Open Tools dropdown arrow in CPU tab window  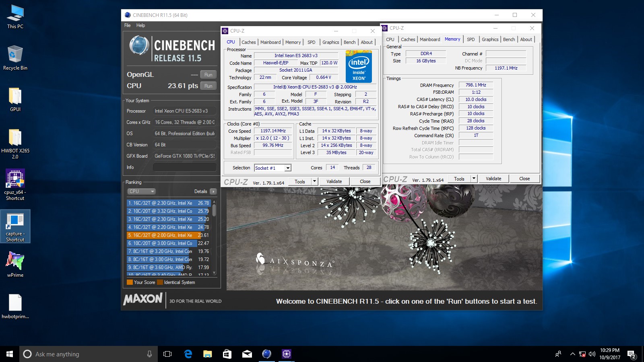315,181
